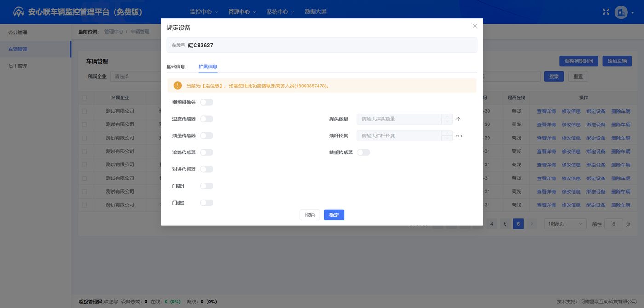Click the 油杆长度 input field
Image resolution: width=644 pixels, height=308 pixels.
coord(399,136)
